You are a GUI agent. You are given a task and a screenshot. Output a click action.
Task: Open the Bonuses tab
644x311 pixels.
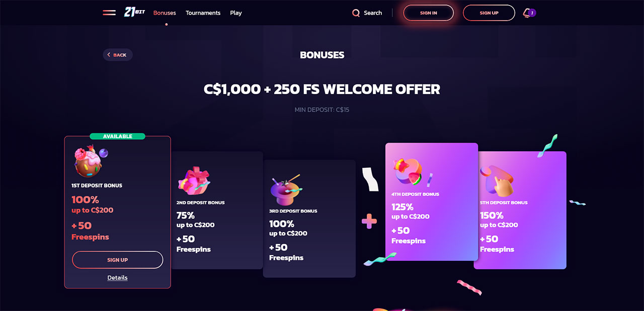165,13
